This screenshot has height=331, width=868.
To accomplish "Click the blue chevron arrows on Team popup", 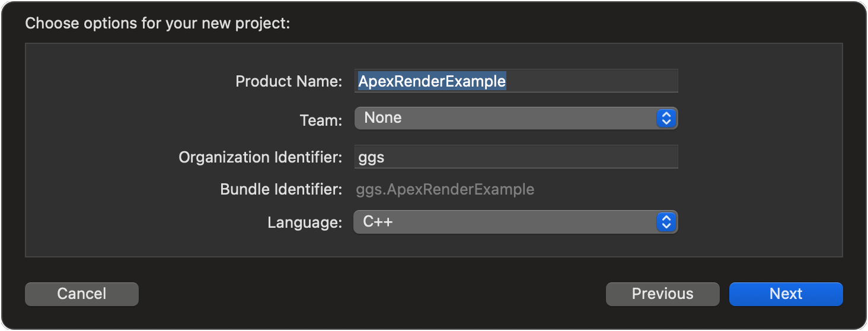I will [x=666, y=118].
